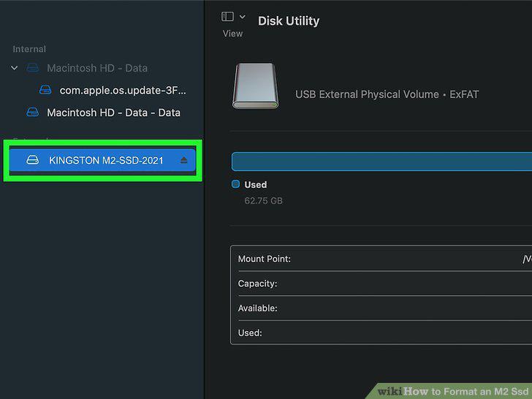
Task: Click the com.apple.os.update disk icon
Action: pos(45,90)
